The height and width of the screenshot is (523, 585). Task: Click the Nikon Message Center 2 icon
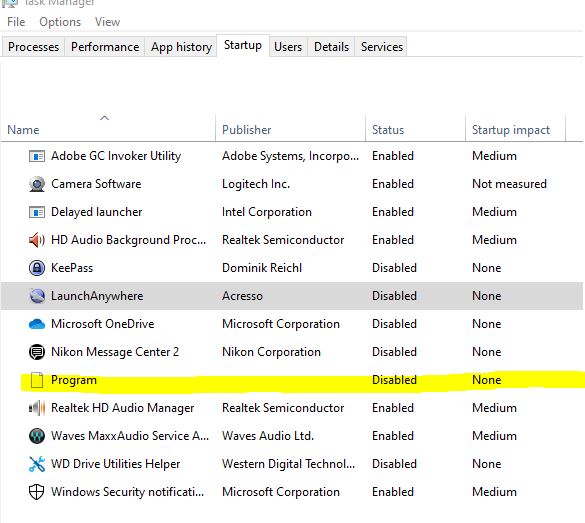[x=37, y=352]
